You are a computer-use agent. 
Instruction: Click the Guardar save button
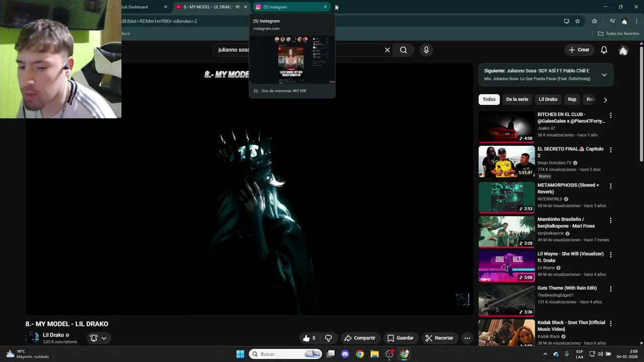(400, 338)
